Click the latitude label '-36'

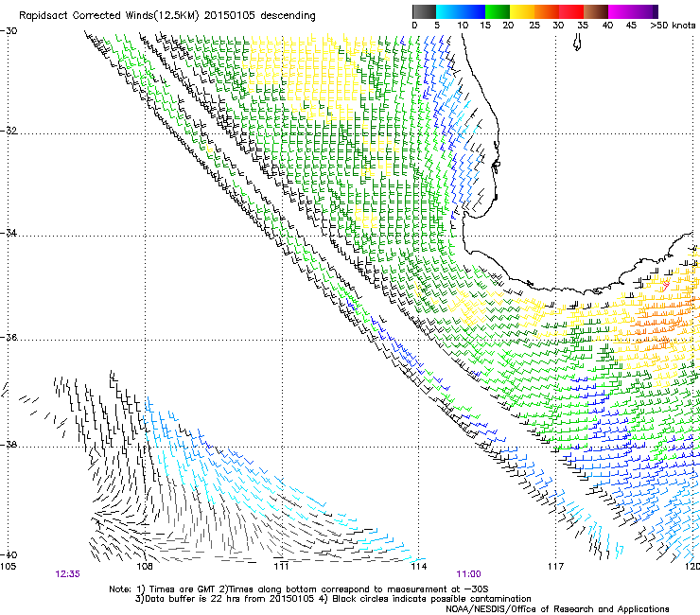[9, 337]
